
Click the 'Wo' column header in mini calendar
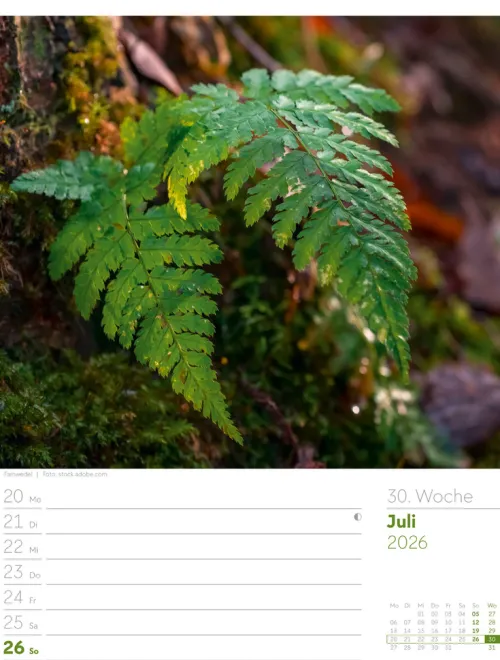pos(492,606)
